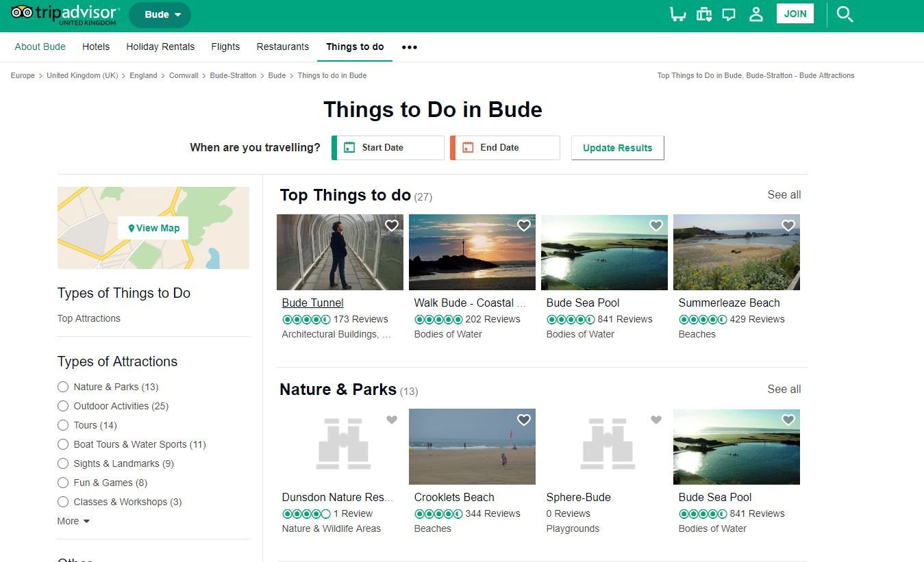
Task: Open the three-dot more navigation menu
Action: [x=410, y=47]
